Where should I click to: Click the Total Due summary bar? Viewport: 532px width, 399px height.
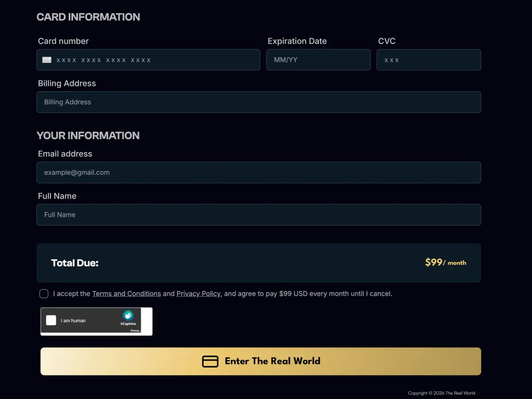tap(259, 262)
